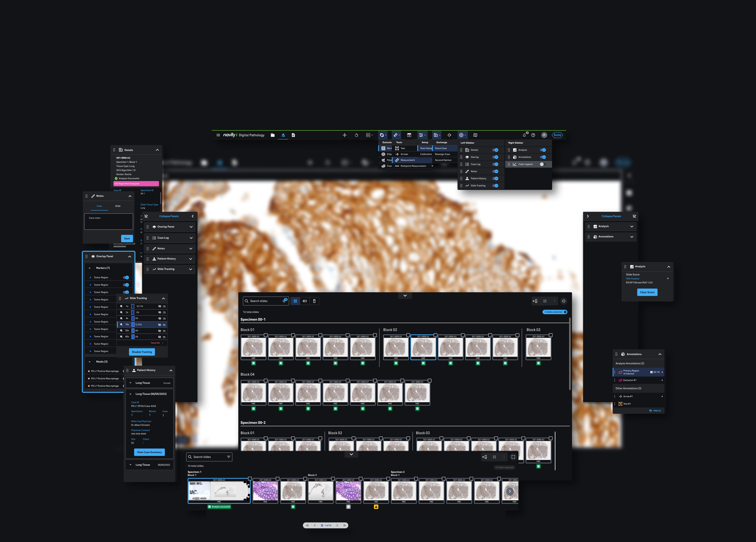Toggle first Tumor Region marker off
This screenshot has width=756, height=542.
click(126, 278)
